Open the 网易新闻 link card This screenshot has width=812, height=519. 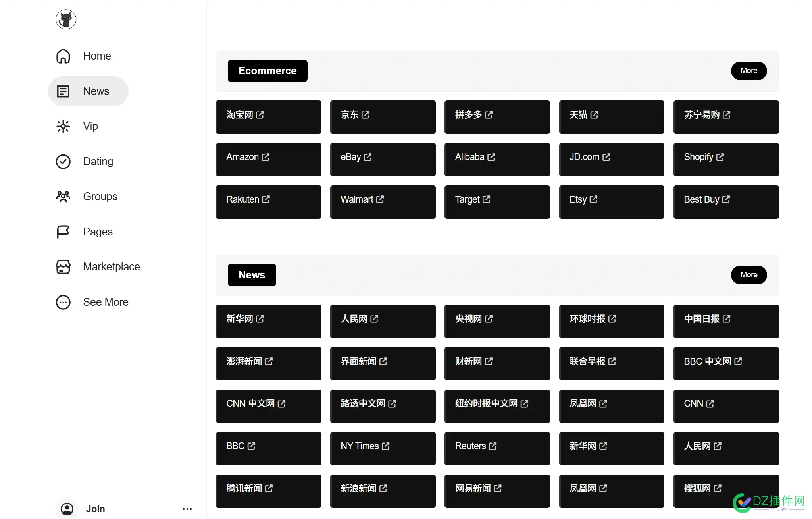497,491
